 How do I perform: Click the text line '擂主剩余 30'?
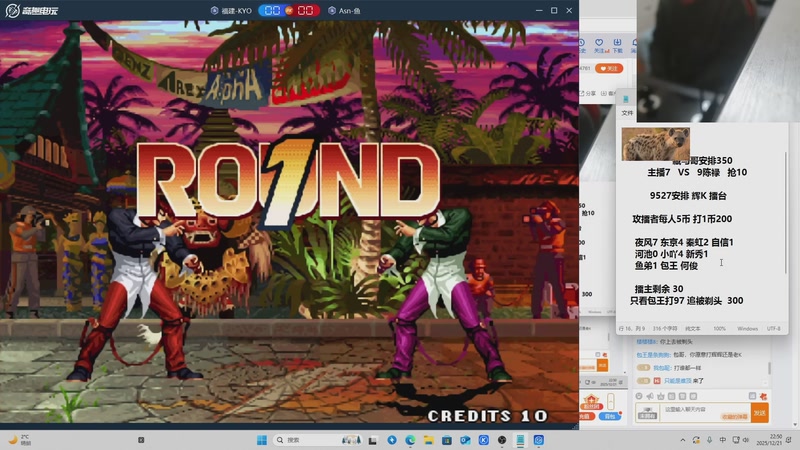[659, 289]
